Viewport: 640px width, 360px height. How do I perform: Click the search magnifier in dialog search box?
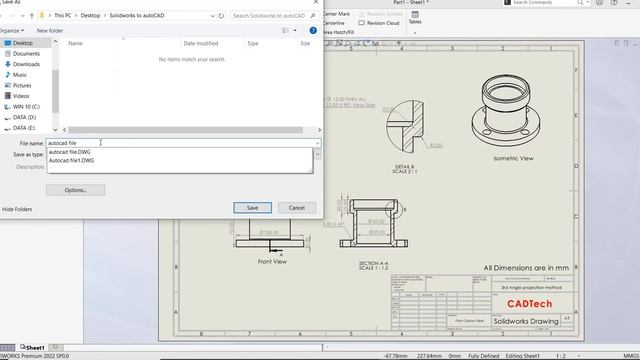[x=313, y=16]
